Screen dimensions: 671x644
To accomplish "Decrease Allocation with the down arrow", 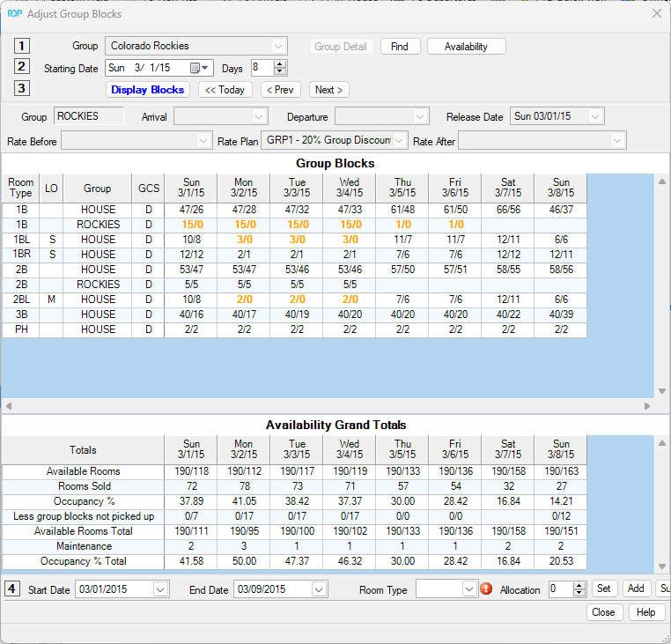I will pos(579,593).
